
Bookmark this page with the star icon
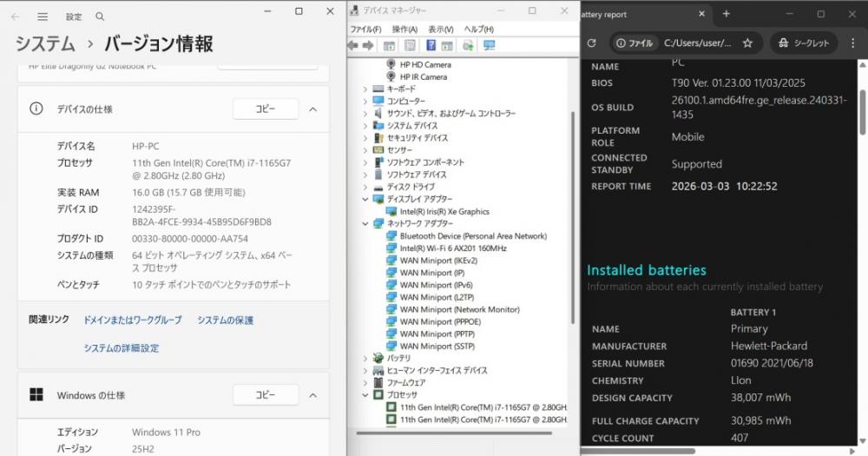pos(747,43)
